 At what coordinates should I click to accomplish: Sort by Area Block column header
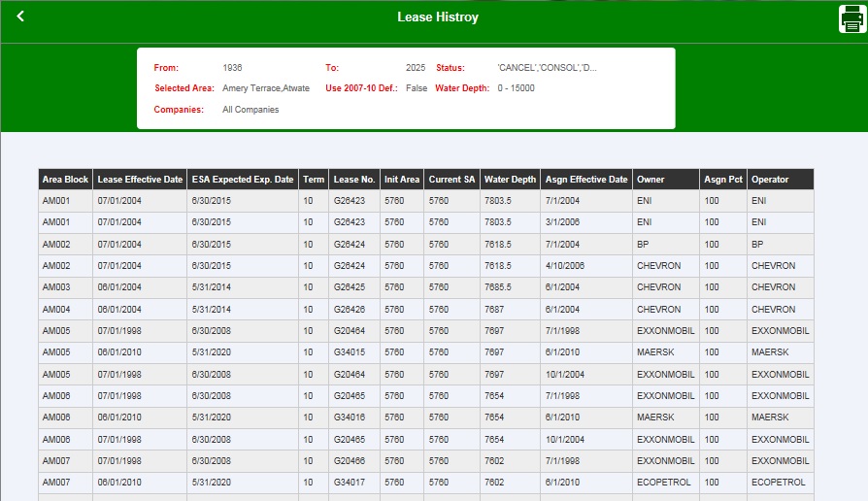(65, 180)
